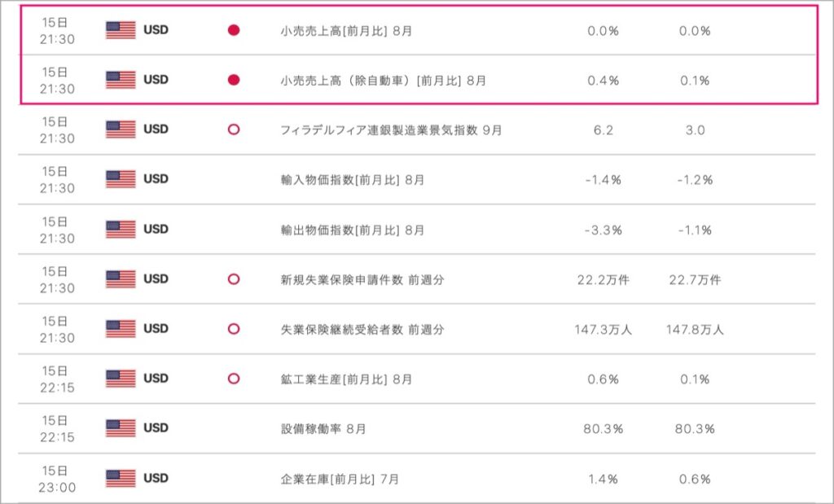Screen dimensions: 834x504
Task: Click the filled red dot for 小売売上高(除自動車)
Action: click(234, 80)
